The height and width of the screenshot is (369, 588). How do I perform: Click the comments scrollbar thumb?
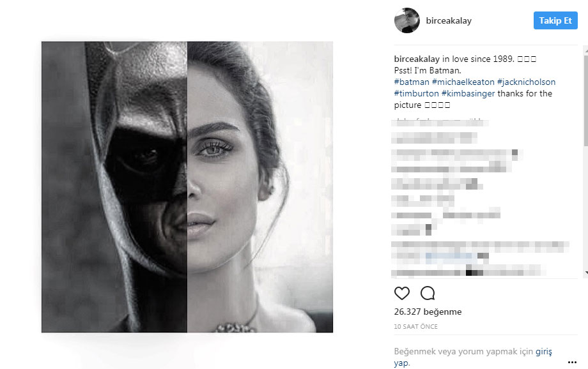[x=585, y=100]
